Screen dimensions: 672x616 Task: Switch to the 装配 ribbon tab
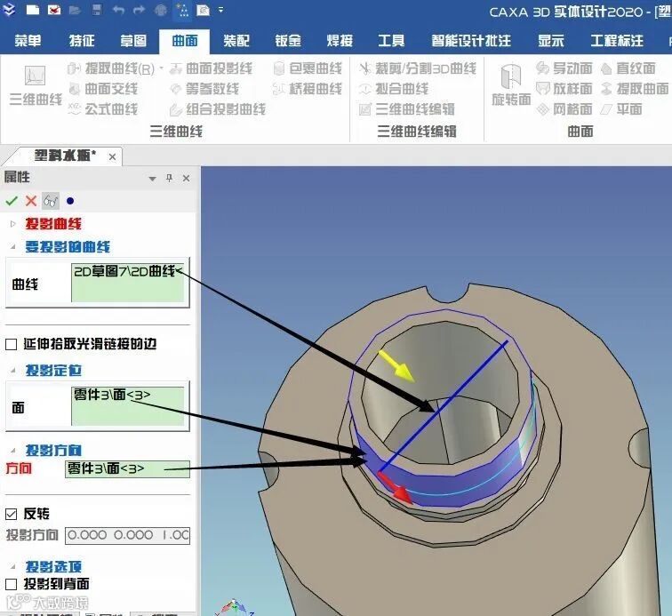(236, 41)
